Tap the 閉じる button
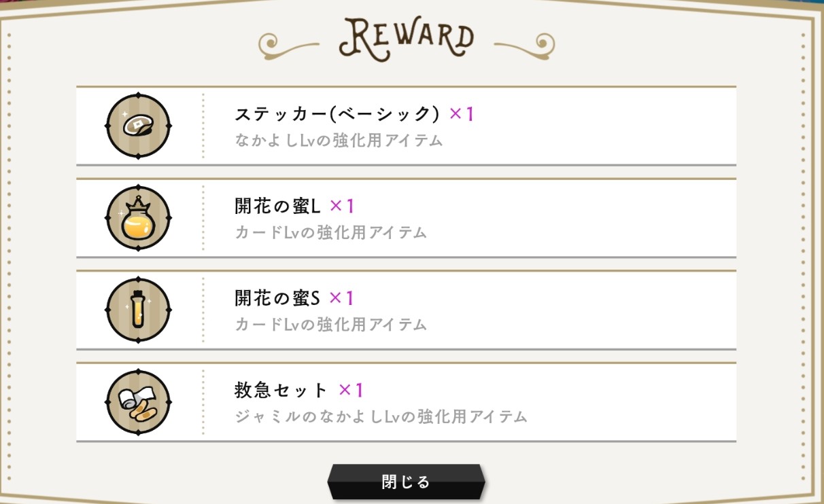The height and width of the screenshot is (504, 824). (406, 482)
